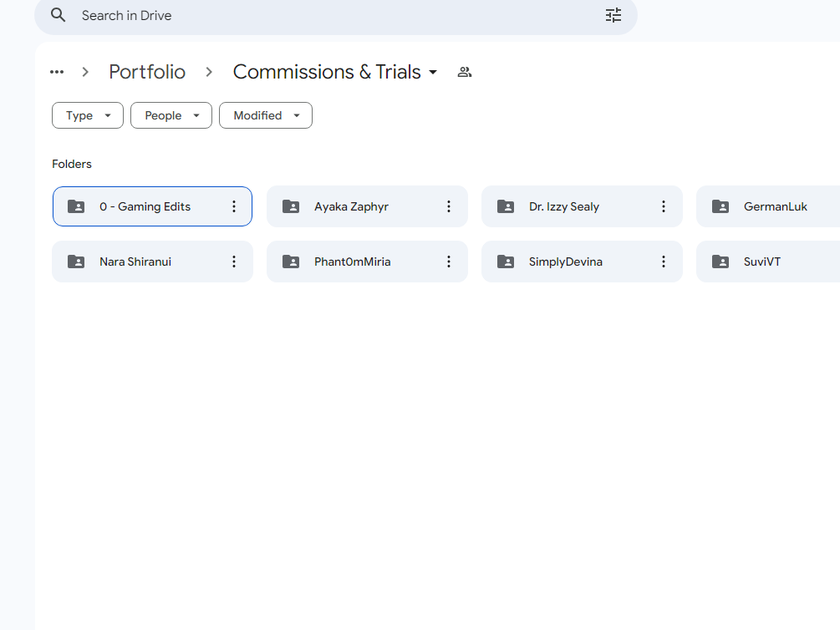Open advanced search options icon
This screenshot has height=630, width=840.
(613, 15)
